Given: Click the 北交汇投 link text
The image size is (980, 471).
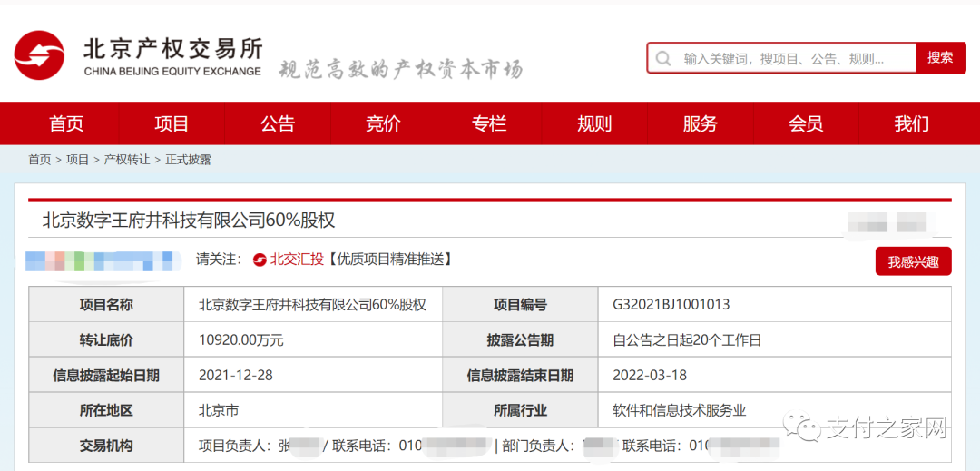Looking at the screenshot, I should tap(297, 260).
